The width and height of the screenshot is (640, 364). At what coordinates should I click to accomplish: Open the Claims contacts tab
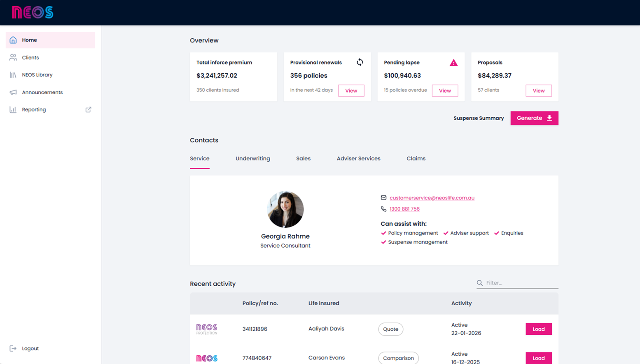click(x=416, y=158)
